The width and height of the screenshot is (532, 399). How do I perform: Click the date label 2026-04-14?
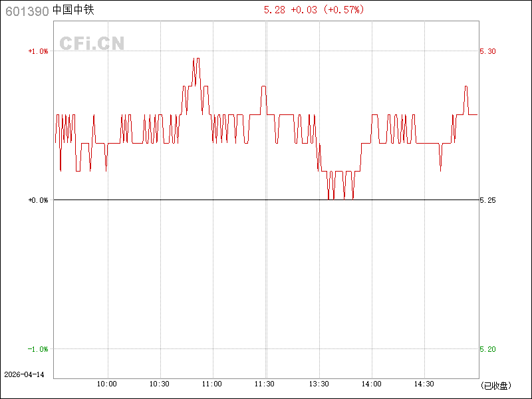[x=24, y=374]
